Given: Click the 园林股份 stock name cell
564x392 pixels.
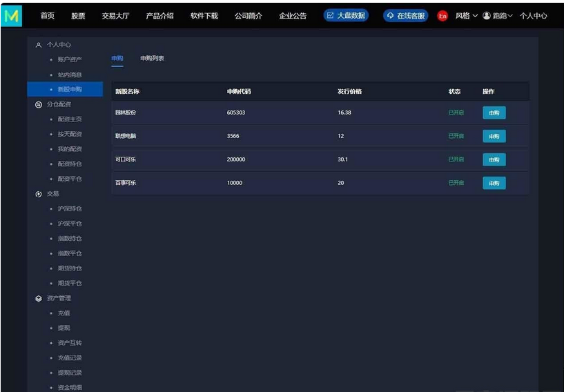Looking at the screenshot, I should point(126,112).
